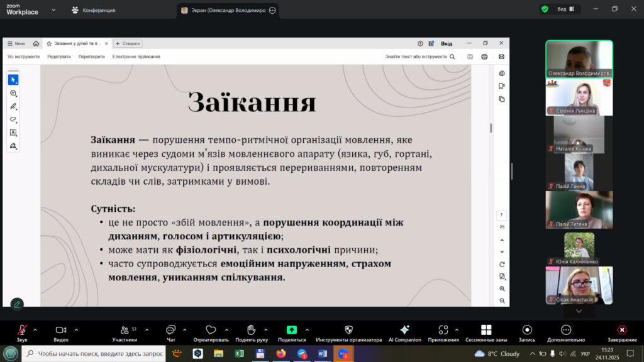Click the PDF document vertical scrollbar
This screenshot has height=362, width=644.
[491, 128]
